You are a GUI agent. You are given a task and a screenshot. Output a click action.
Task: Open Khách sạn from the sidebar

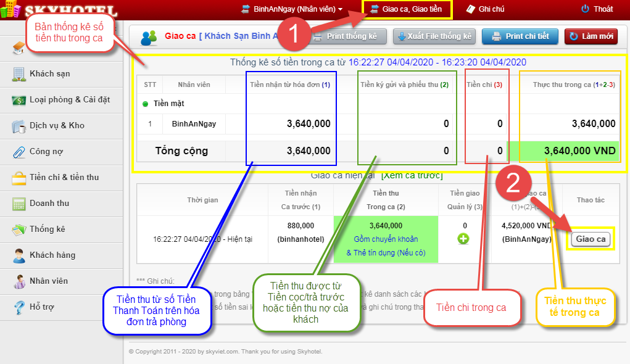(x=49, y=74)
